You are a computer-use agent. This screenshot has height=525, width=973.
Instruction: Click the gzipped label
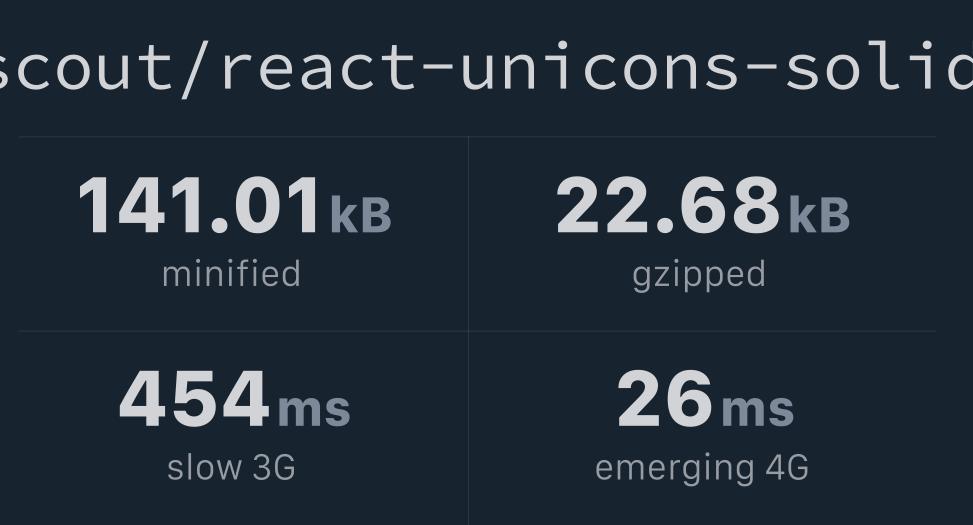point(699,276)
